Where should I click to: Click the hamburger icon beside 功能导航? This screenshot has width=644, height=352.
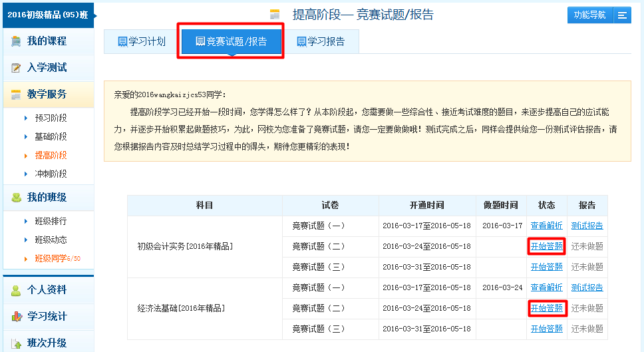621,15
